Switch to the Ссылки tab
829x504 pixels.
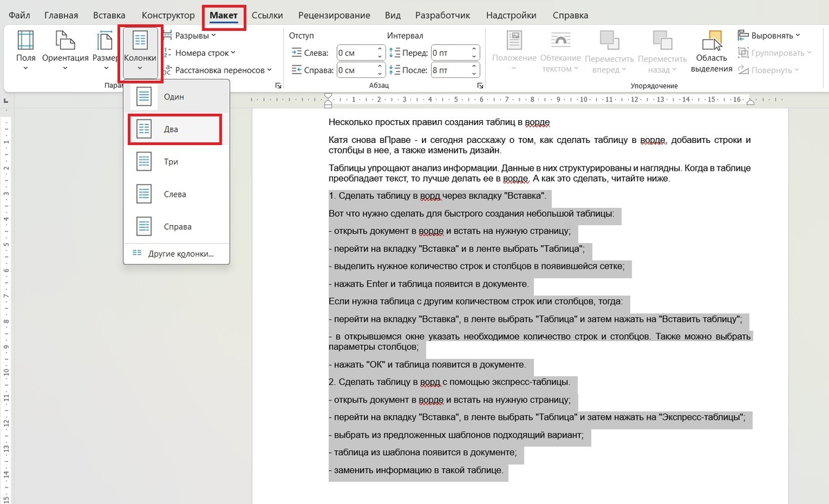pos(267,15)
